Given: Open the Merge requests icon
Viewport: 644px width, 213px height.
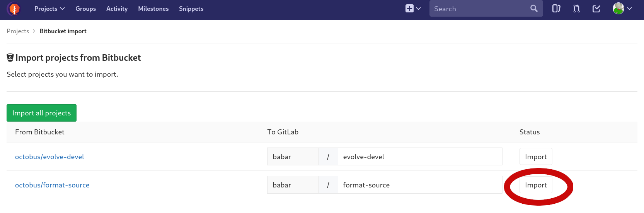Looking at the screenshot, I should (576, 9).
